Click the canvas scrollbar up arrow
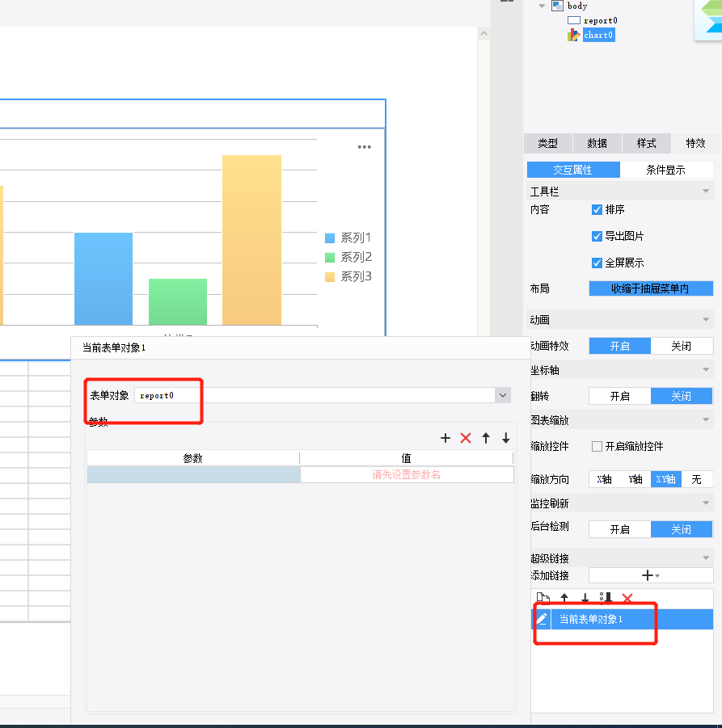 [x=483, y=33]
